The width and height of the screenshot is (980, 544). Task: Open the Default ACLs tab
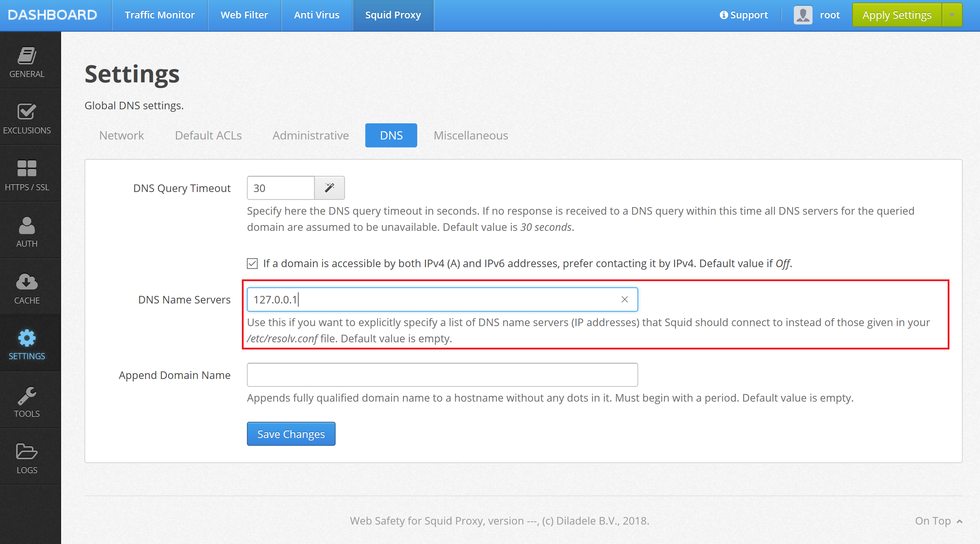pyautogui.click(x=208, y=135)
